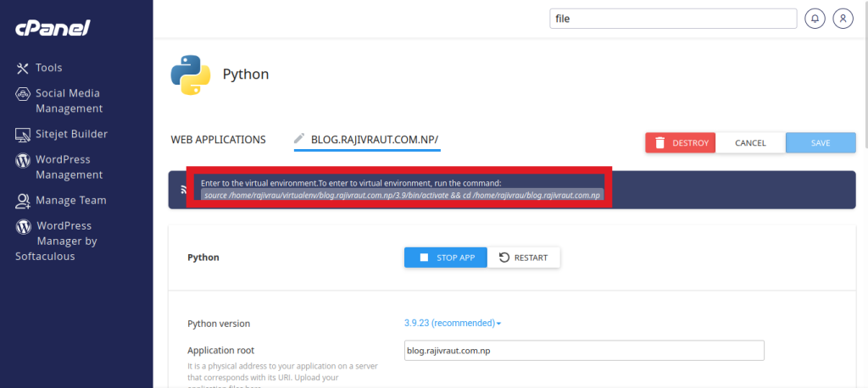Click the Cancel button
Image resolution: width=868 pixels, height=388 pixels.
click(750, 143)
